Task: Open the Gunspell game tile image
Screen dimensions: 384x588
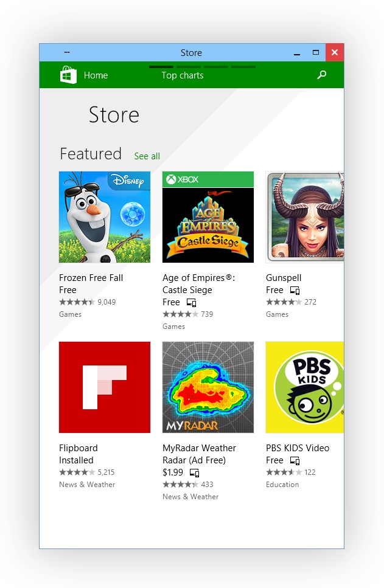Action: coord(304,217)
